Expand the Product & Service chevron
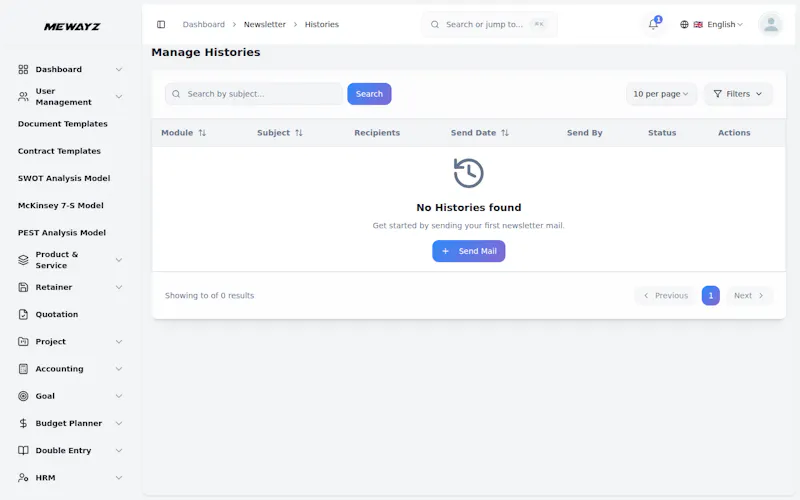Viewport: 800px width, 500px height. (x=119, y=260)
